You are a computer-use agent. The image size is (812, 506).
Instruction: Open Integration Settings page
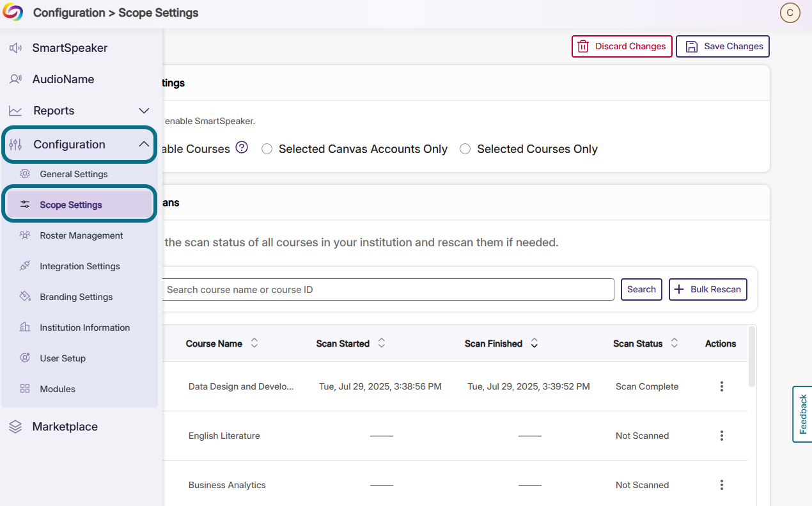coord(80,266)
